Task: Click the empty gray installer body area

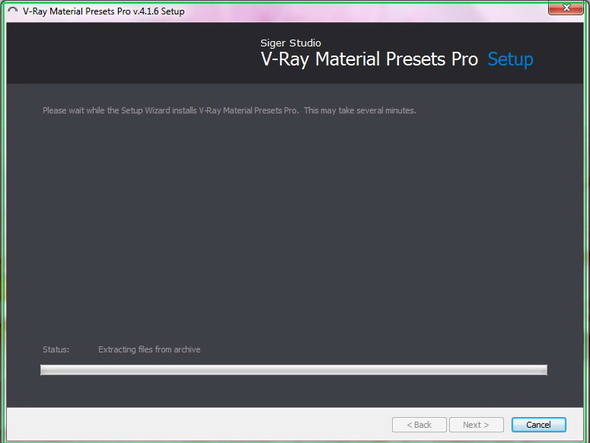Action: (293, 226)
